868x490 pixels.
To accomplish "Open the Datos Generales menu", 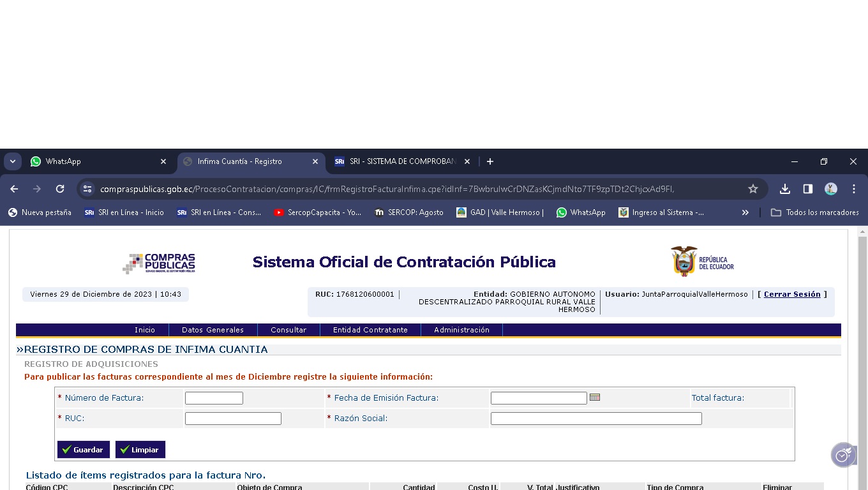I will [x=213, y=330].
